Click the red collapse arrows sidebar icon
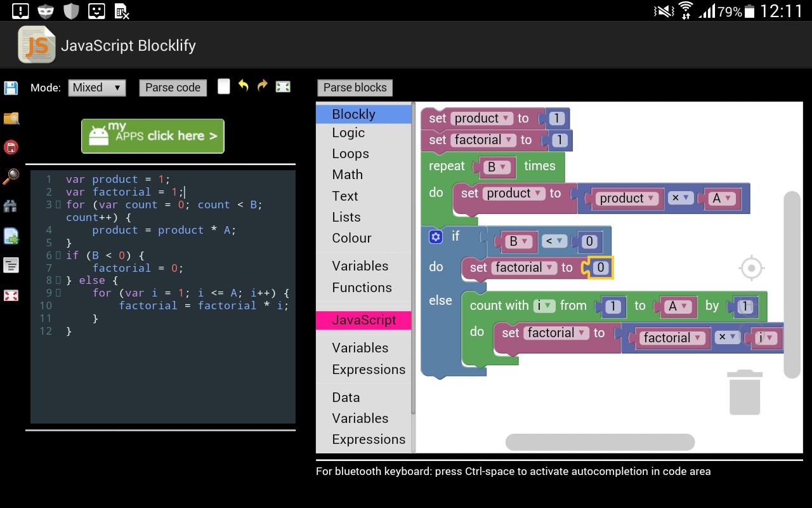Viewport: 812px width, 508px height. click(11, 295)
